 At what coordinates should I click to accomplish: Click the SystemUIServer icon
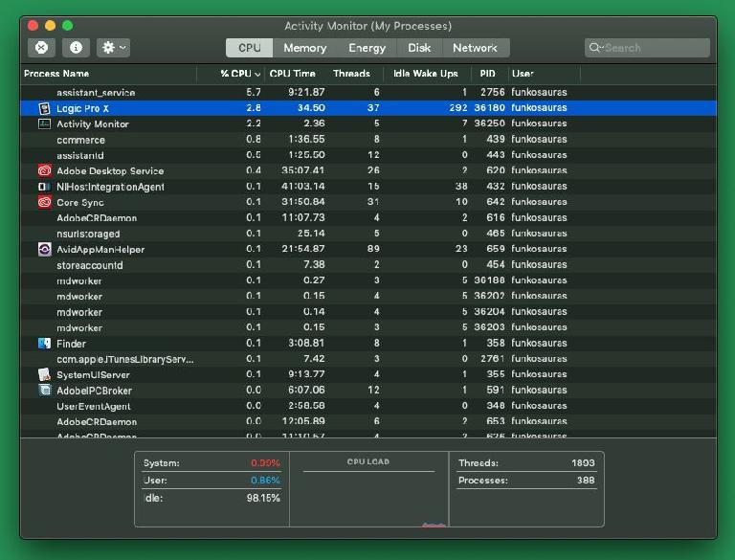tap(45, 374)
